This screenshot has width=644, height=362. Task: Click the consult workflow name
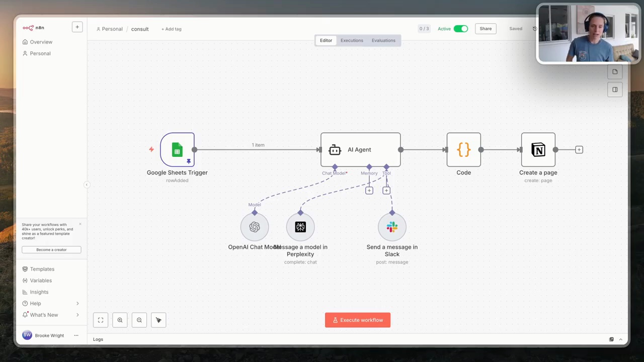(140, 29)
